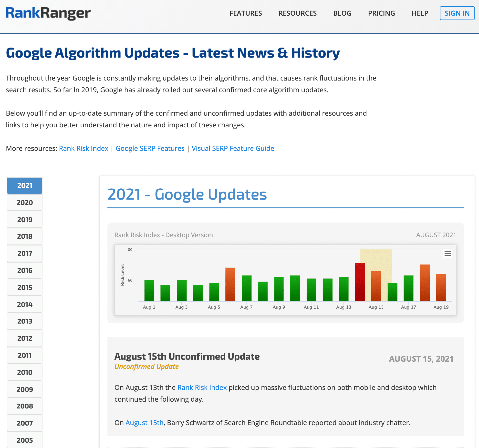Click the RankRanger logo
This screenshot has height=448, width=479.
tap(48, 13)
